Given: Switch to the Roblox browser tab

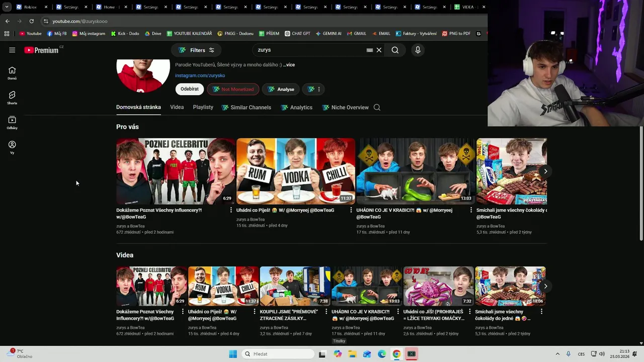Looking at the screenshot, I should tap(31, 7).
